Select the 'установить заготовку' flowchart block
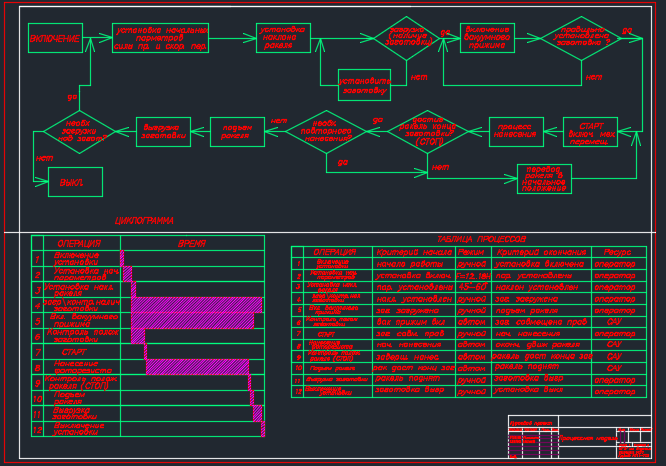 tap(364, 85)
